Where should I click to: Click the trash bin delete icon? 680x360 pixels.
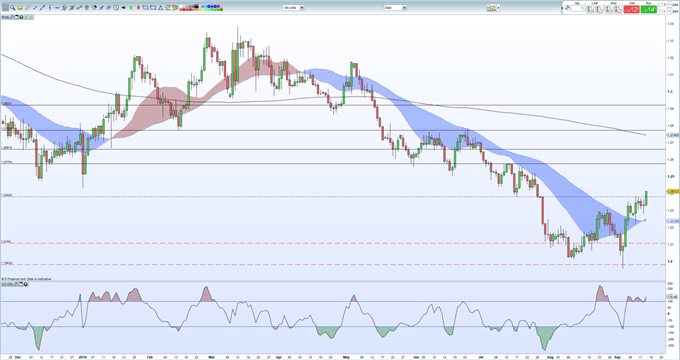86,8
